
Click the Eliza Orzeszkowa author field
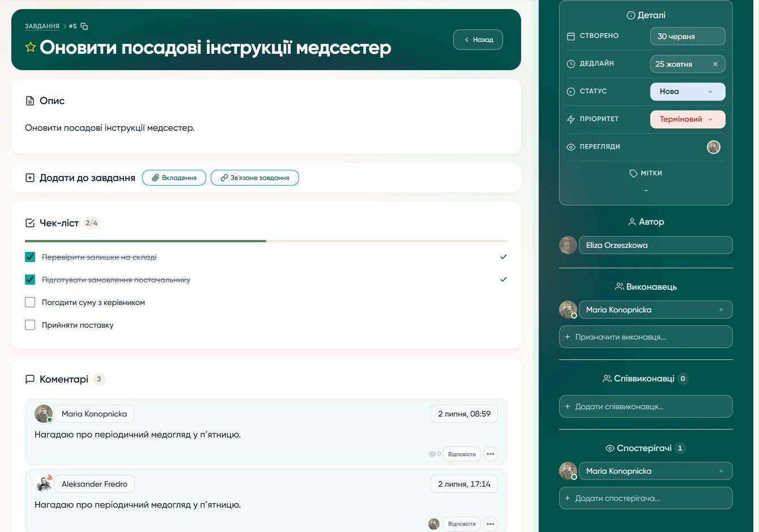[x=656, y=245]
